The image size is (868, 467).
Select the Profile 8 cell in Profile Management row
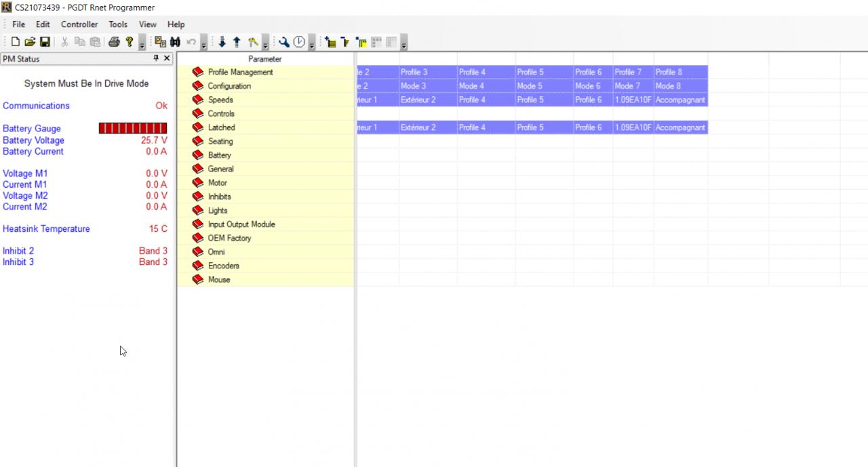point(681,72)
